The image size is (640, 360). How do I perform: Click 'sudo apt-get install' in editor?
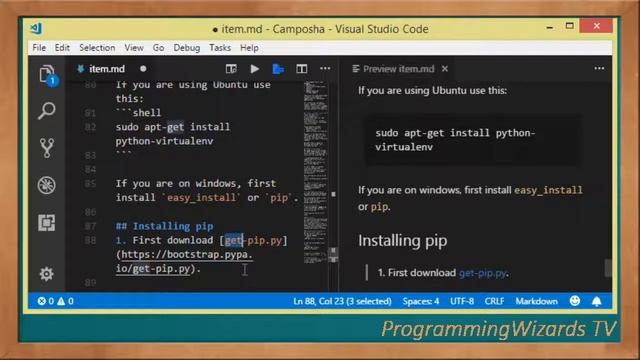tap(173, 127)
